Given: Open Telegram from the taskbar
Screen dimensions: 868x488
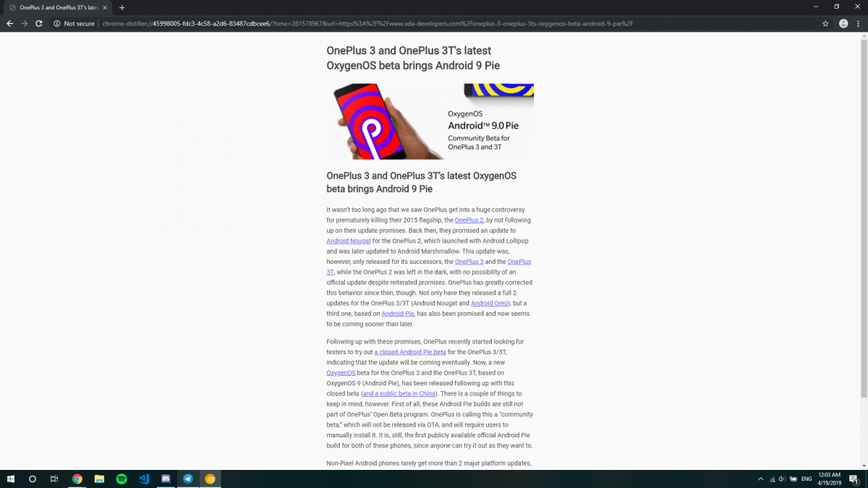Looking at the screenshot, I should 188,479.
